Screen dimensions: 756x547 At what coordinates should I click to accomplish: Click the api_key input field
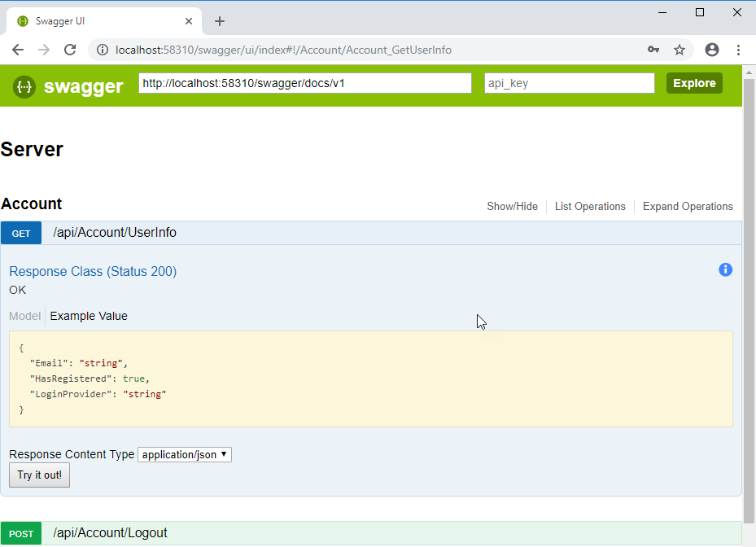pyautogui.click(x=569, y=83)
